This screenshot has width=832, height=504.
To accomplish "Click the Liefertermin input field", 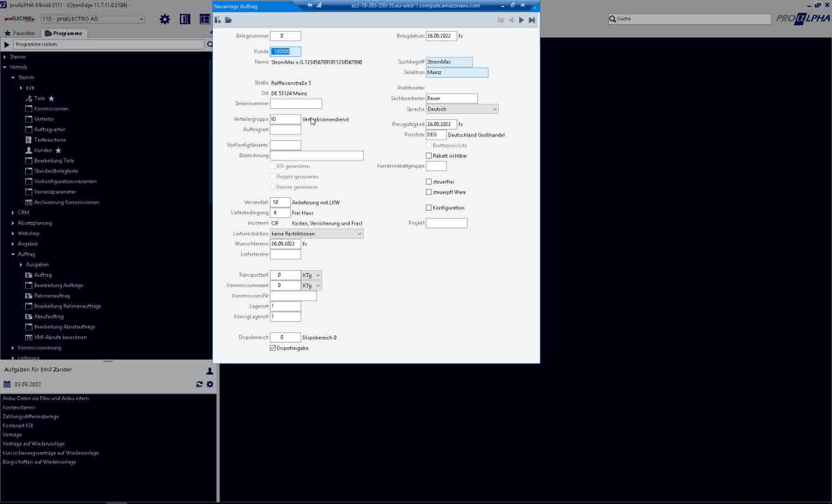I will pos(285,254).
